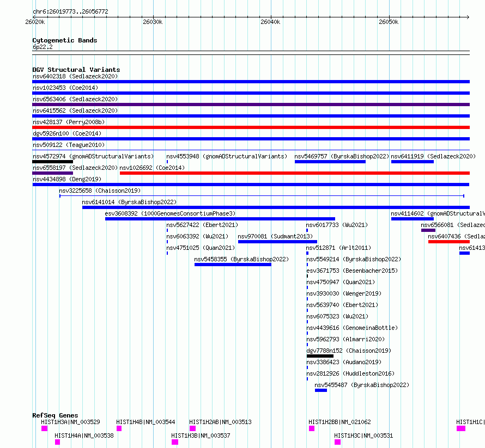Click the purple nsv6566081 variant bar
The width and height of the screenshot is (485, 448).
pos(428,230)
